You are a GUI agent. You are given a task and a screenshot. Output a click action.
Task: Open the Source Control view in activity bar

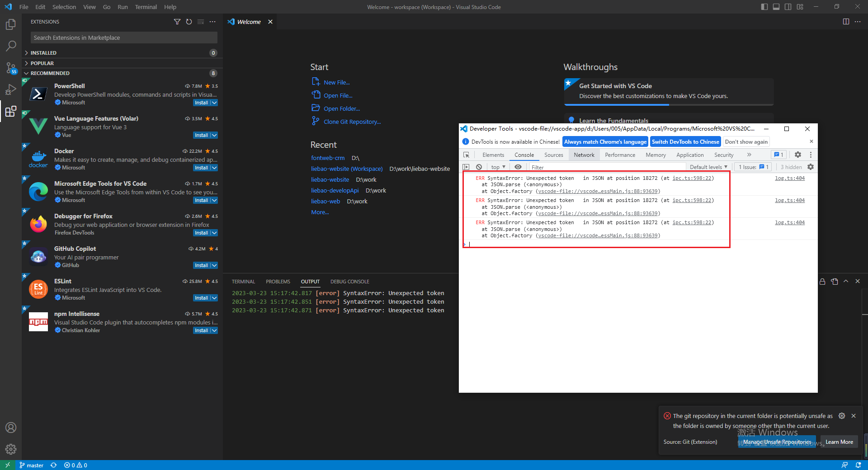tap(11, 68)
